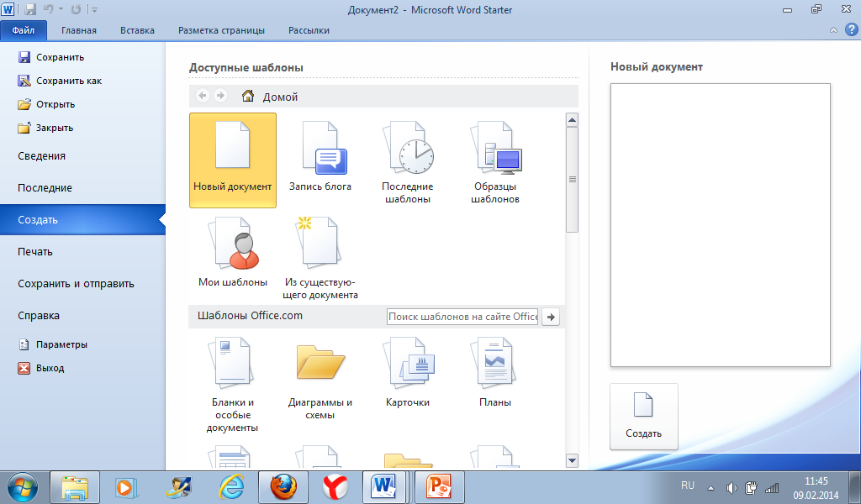Select Из существующего документа

(320, 259)
